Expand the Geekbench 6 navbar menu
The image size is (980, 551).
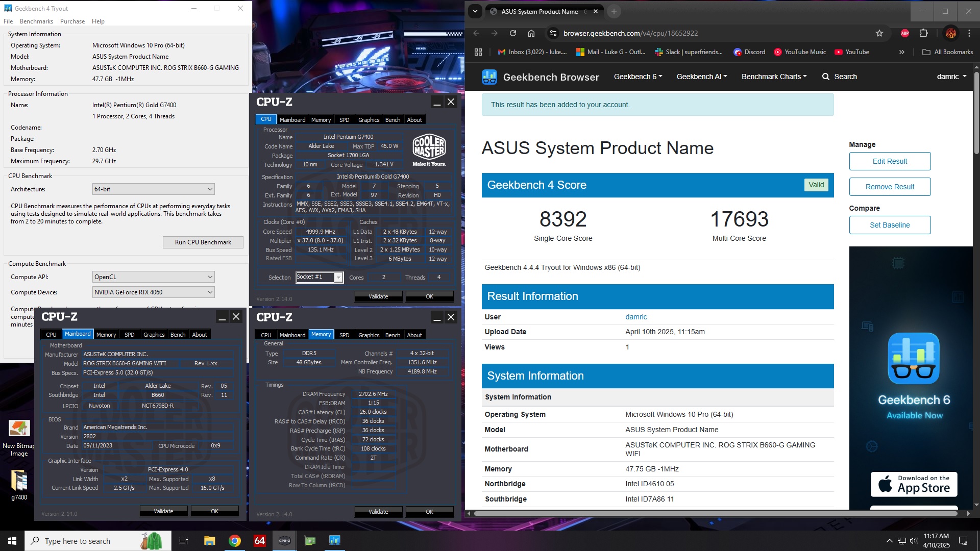[638, 77]
